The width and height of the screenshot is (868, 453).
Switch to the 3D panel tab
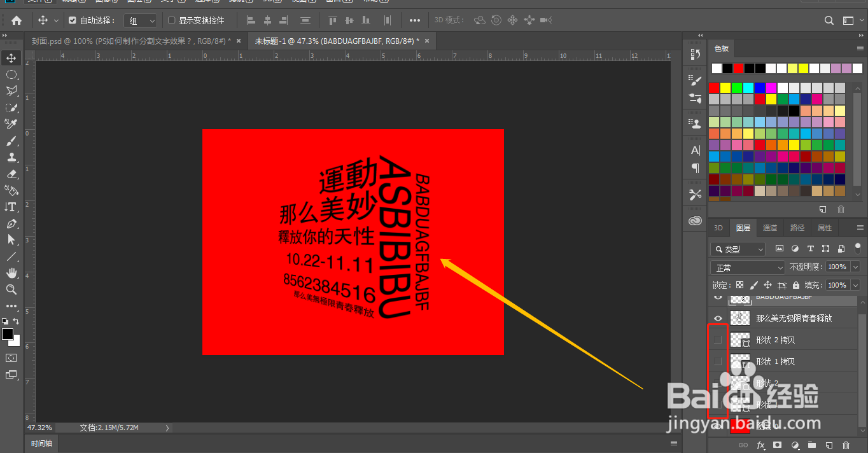[718, 228]
